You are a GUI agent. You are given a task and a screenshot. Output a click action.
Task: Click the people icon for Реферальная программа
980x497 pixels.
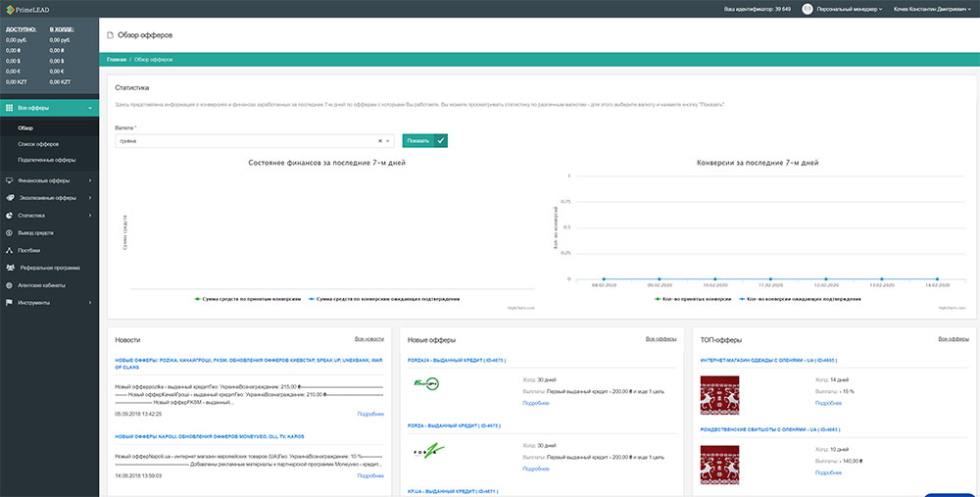(x=10, y=268)
